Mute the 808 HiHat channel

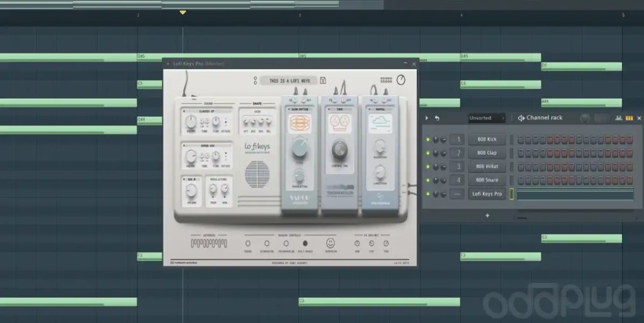428,167
